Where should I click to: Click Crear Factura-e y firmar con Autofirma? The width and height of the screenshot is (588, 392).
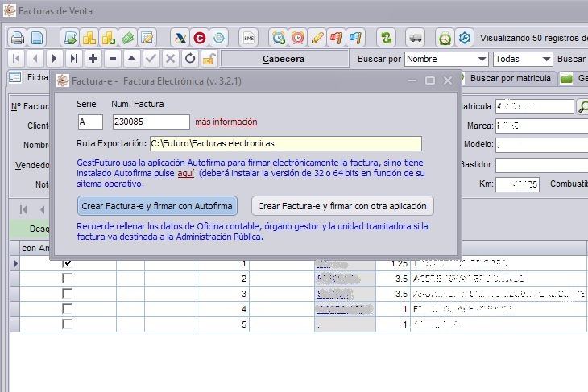[157, 206]
